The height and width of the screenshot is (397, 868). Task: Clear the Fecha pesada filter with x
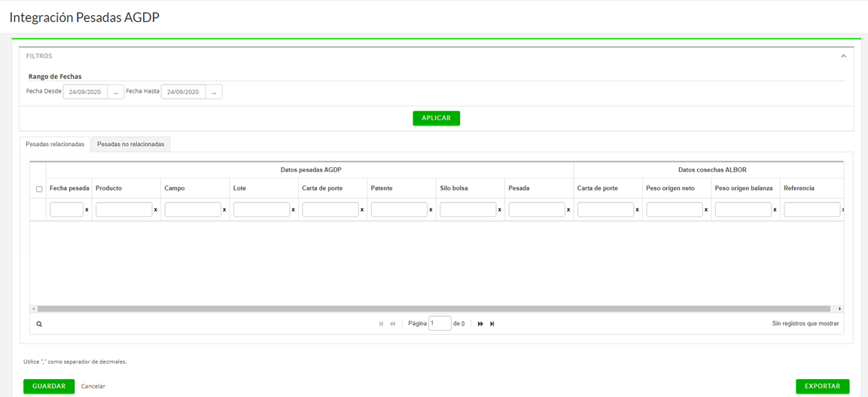[87, 210]
